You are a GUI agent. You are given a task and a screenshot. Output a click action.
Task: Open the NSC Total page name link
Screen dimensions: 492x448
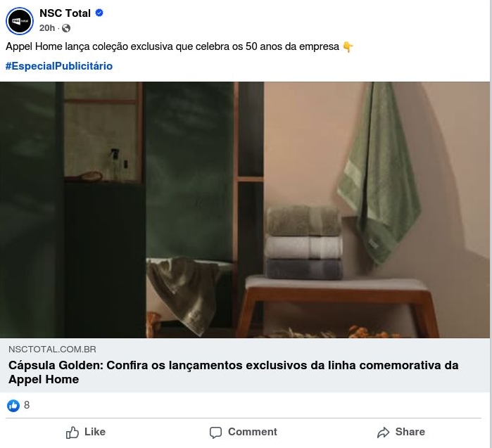pos(65,13)
